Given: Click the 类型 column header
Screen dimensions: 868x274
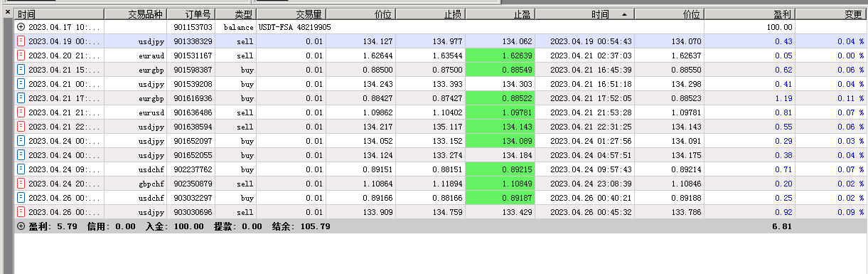Looking at the screenshot, I should click(x=235, y=14).
